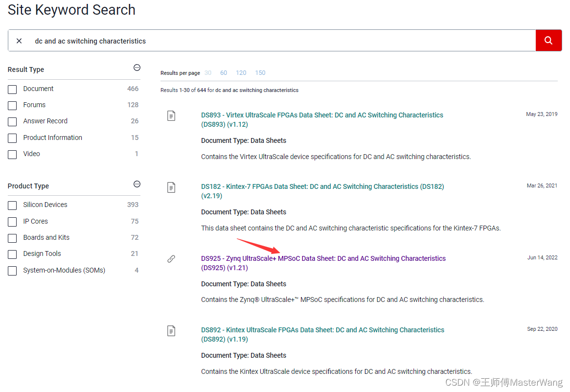Click the Product Type heading
The height and width of the screenshot is (392, 570).
[28, 186]
